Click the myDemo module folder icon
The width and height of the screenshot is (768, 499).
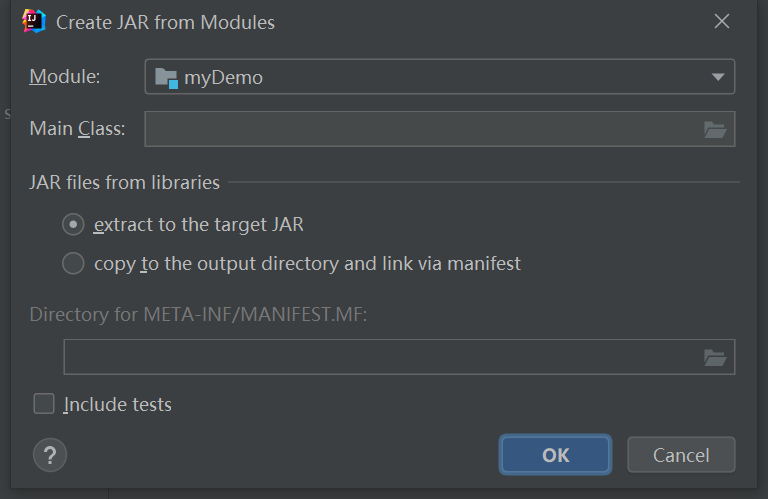coord(166,77)
